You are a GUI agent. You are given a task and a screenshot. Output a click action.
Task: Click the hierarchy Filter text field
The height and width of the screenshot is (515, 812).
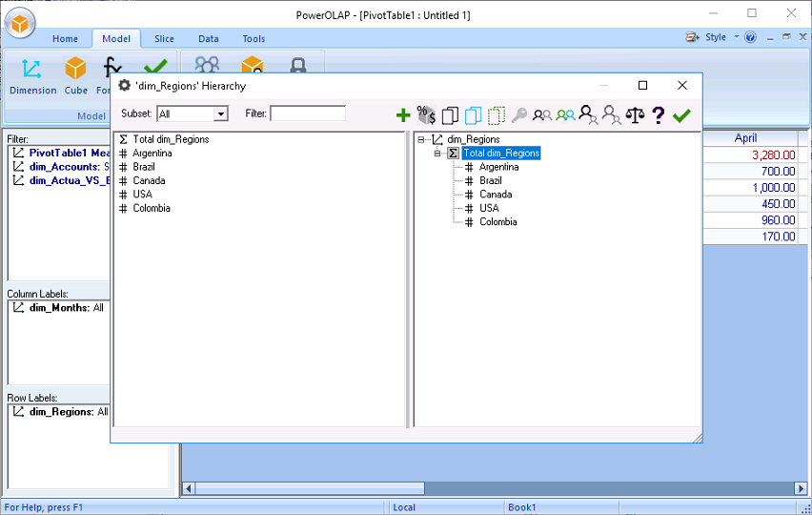click(308, 113)
